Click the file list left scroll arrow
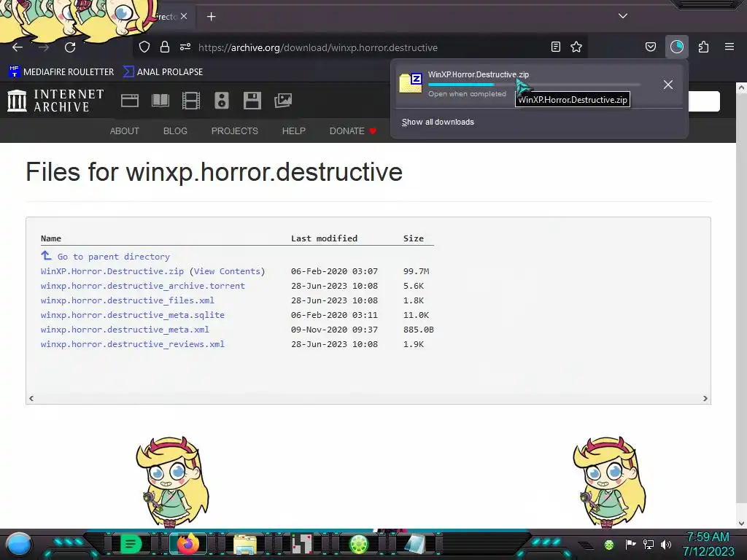Image resolution: width=747 pixels, height=560 pixels. (31, 398)
